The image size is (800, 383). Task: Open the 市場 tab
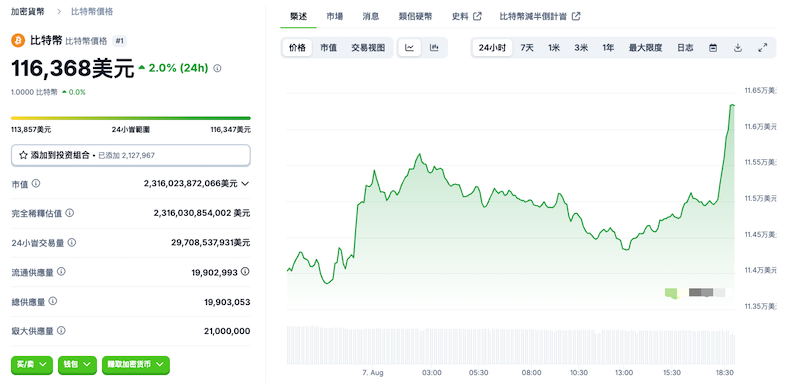click(335, 16)
